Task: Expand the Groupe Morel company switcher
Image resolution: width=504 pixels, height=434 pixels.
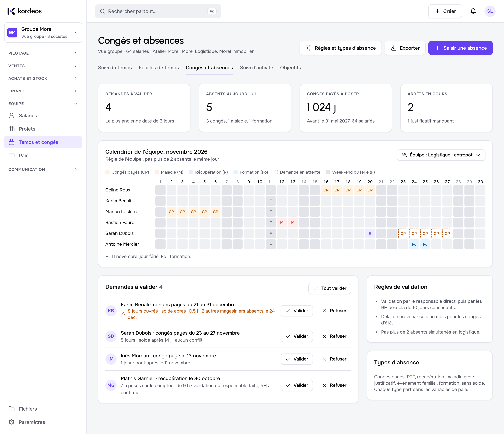Action: (43, 33)
